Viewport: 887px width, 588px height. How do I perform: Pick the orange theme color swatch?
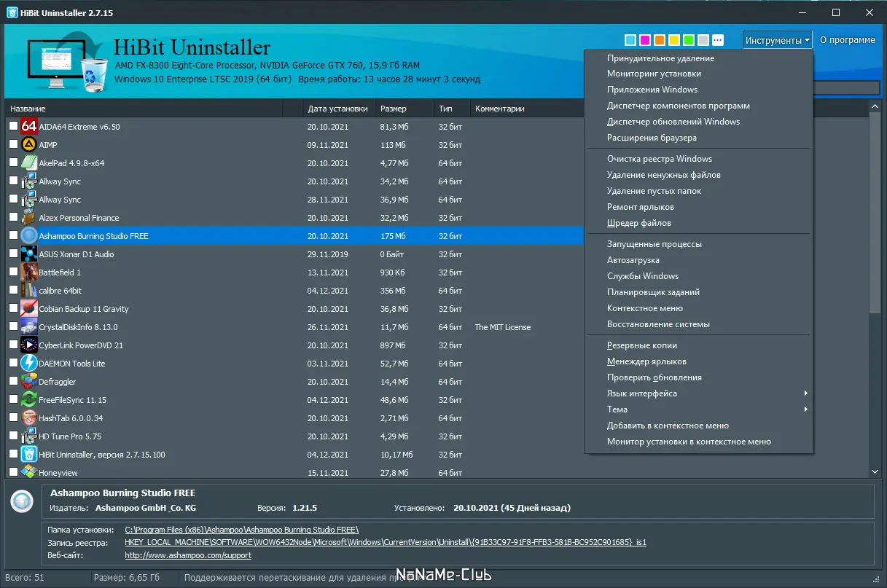pyautogui.click(x=660, y=40)
